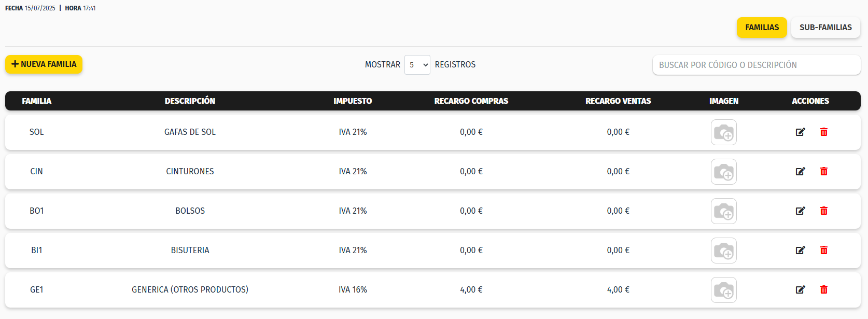Delete the BOLSOS family row
The height and width of the screenshot is (319, 868).
click(823, 211)
